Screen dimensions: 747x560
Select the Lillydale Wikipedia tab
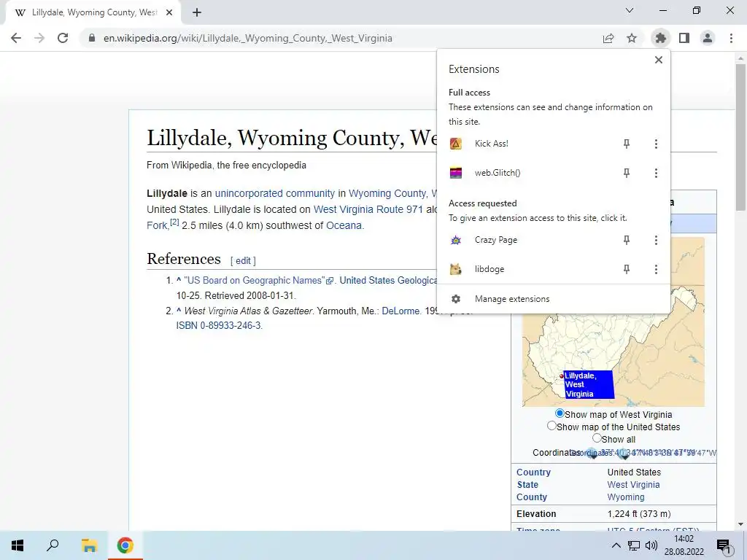pos(93,12)
